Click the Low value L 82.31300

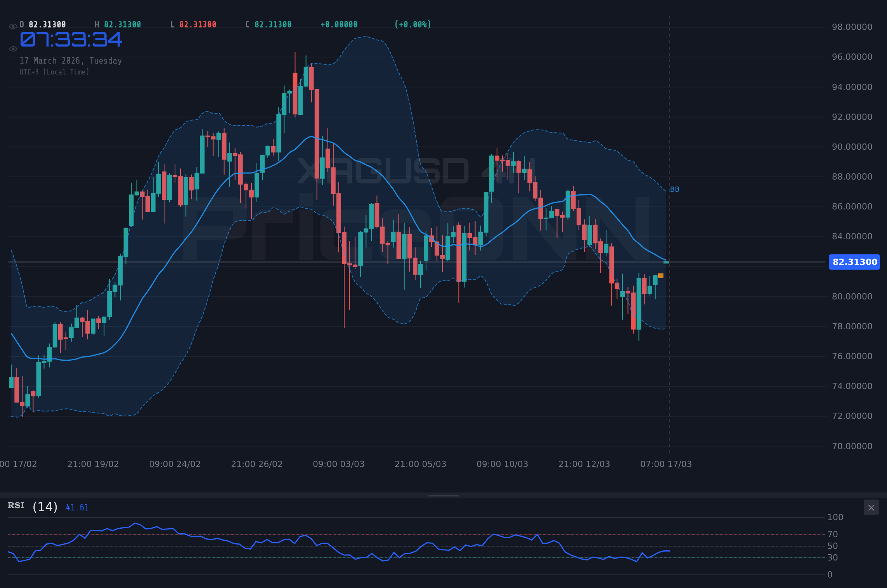[x=194, y=24]
